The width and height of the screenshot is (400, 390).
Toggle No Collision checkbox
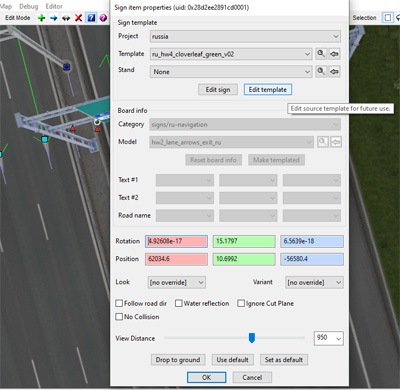(119, 317)
